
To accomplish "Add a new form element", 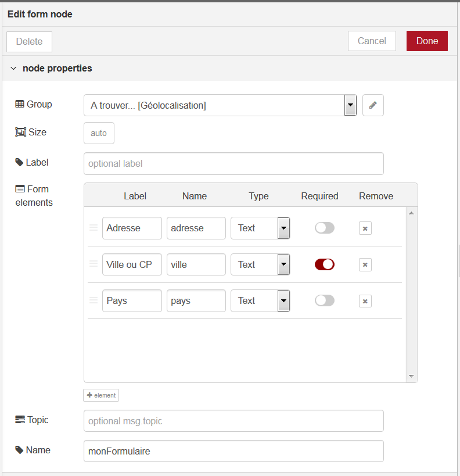I will point(101,395).
